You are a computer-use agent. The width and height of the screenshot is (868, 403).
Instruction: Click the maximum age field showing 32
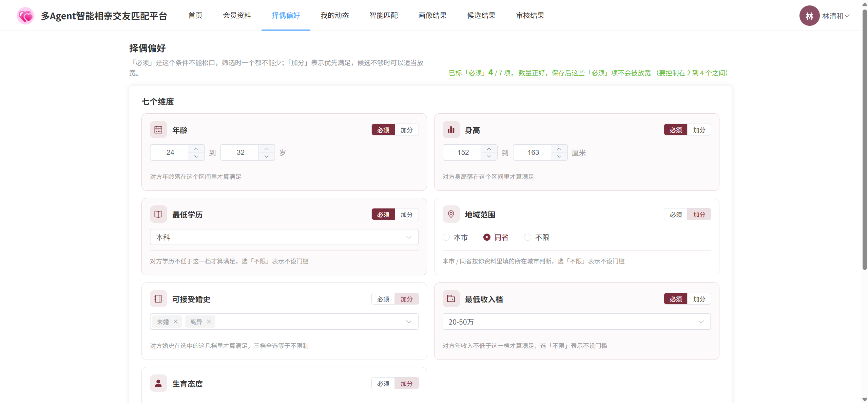[x=240, y=152]
